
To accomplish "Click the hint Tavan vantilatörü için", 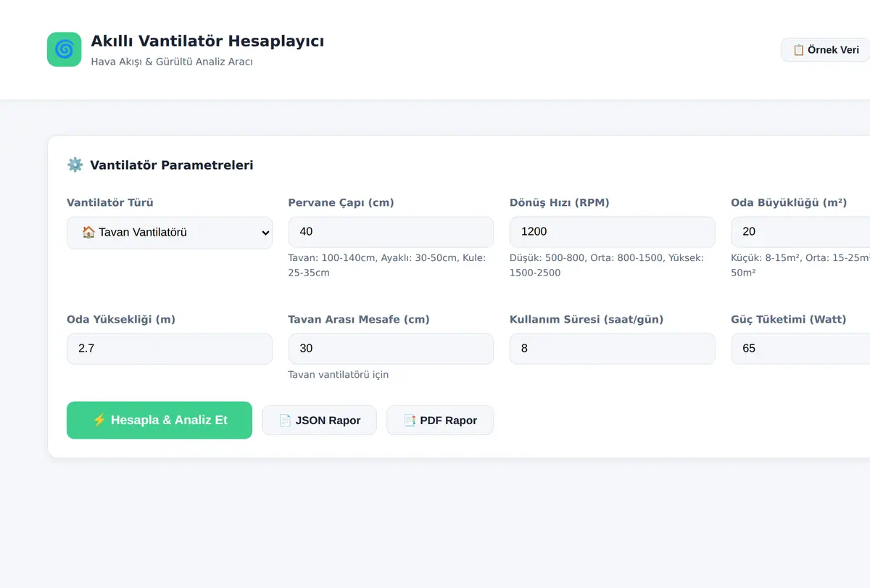I will [x=339, y=375].
